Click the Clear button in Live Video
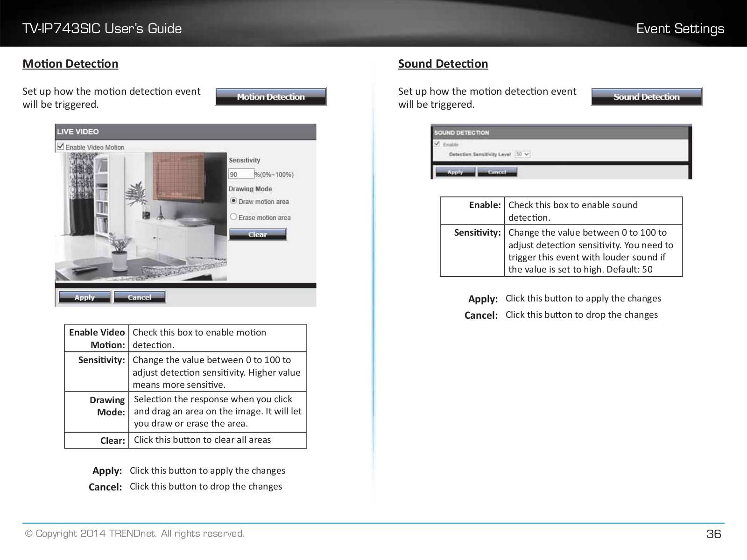 [x=258, y=234]
